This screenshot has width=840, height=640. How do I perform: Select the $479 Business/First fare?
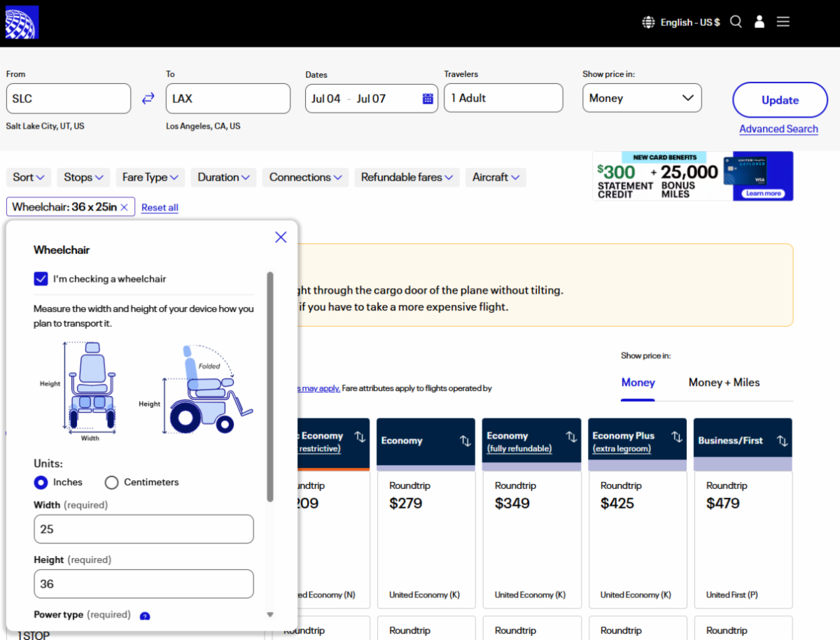(743, 539)
